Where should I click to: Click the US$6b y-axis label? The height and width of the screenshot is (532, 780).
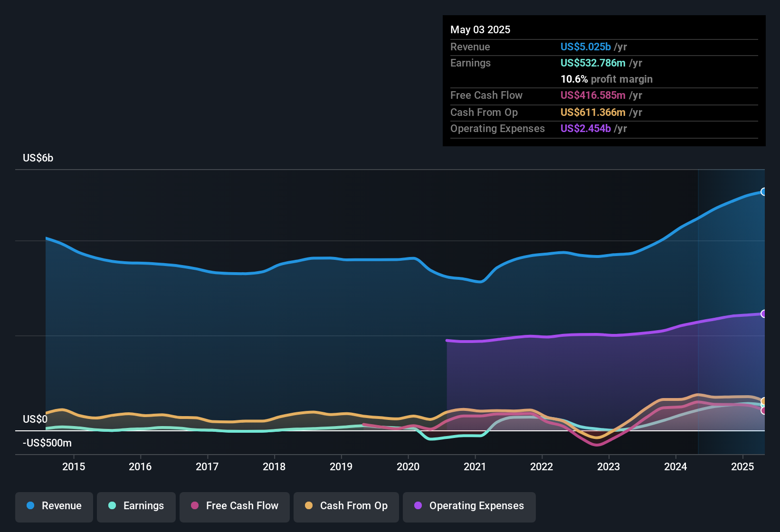pyautogui.click(x=38, y=158)
